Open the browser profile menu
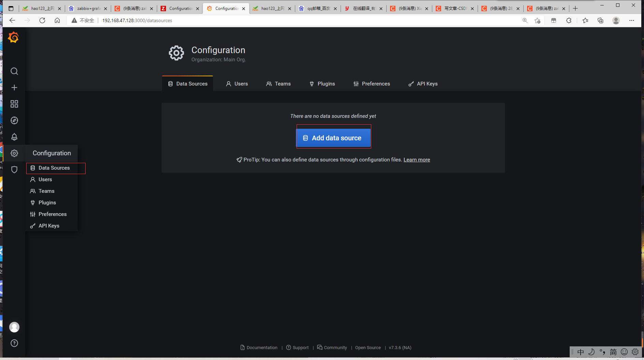Image resolution: width=644 pixels, height=360 pixels. [x=616, y=20]
